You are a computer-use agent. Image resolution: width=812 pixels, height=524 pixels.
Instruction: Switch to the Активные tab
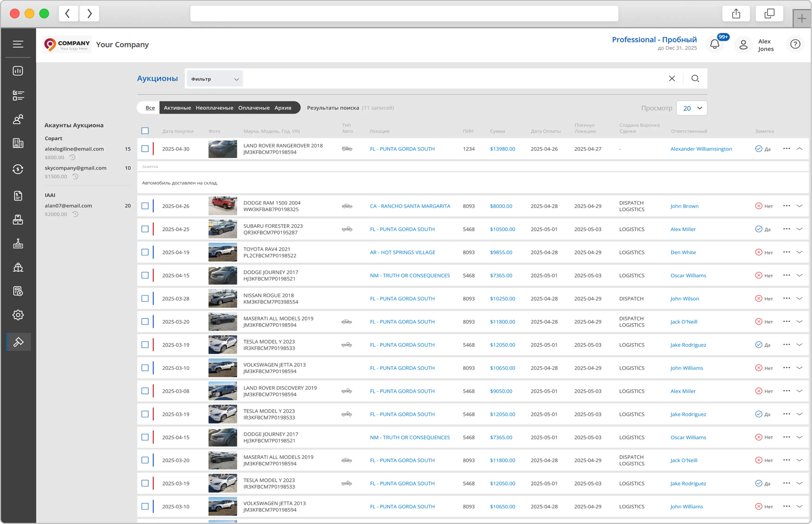[177, 107]
